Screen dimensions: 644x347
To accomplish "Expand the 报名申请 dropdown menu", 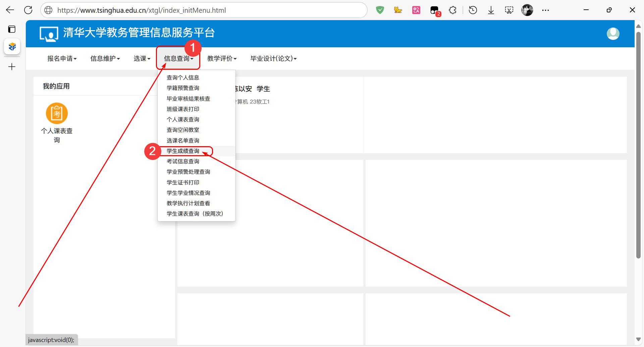I will (62, 58).
